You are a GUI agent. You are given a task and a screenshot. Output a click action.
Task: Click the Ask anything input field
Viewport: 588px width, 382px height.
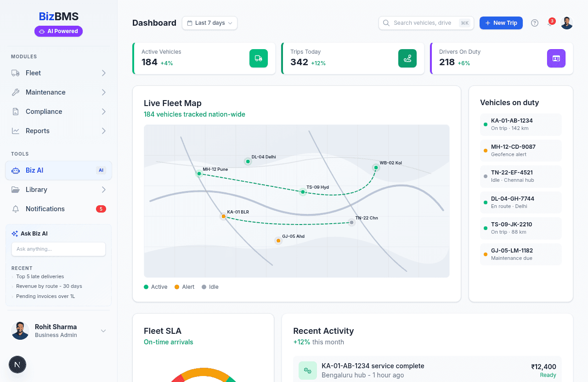[58, 249]
